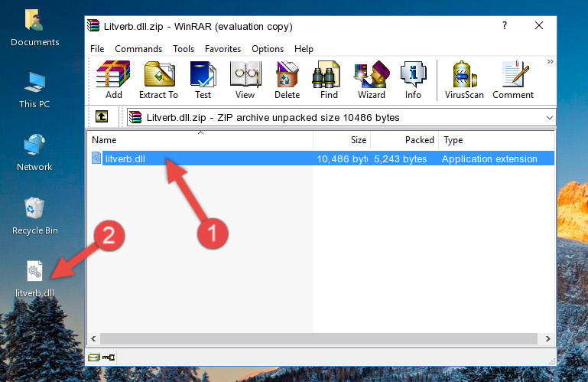This screenshot has width=588, height=382.
Task: Click the horizontal scrollbar right arrow
Action: click(548, 338)
